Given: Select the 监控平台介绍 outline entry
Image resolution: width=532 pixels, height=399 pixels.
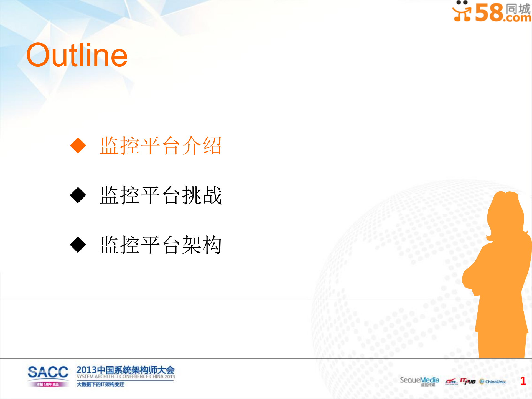Looking at the screenshot, I should point(161,145).
